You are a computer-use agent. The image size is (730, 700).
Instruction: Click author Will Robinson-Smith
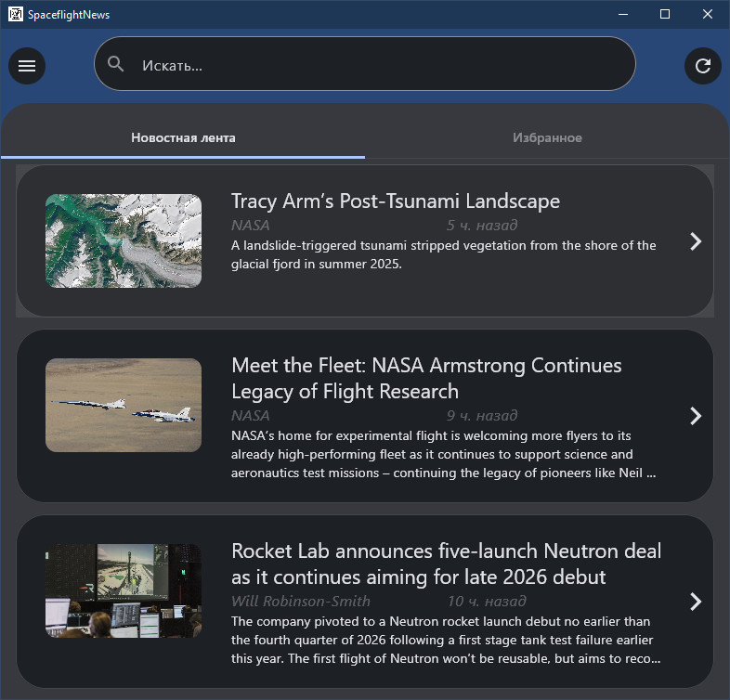point(301,602)
